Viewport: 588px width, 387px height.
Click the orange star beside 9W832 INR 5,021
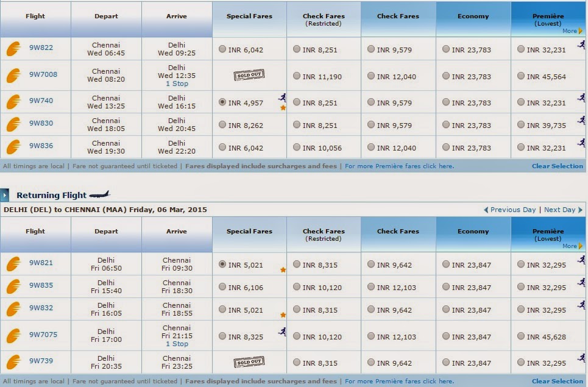(283, 315)
